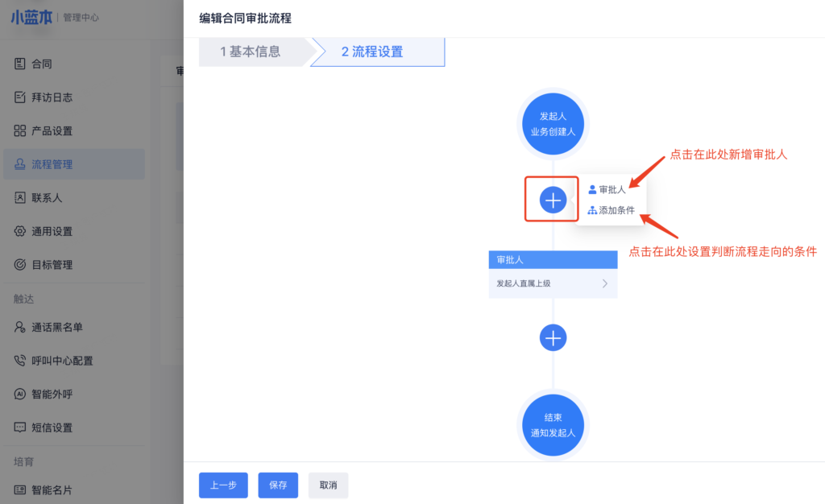
Task: Switch to the 1 基本信息 step tab
Action: click(251, 52)
